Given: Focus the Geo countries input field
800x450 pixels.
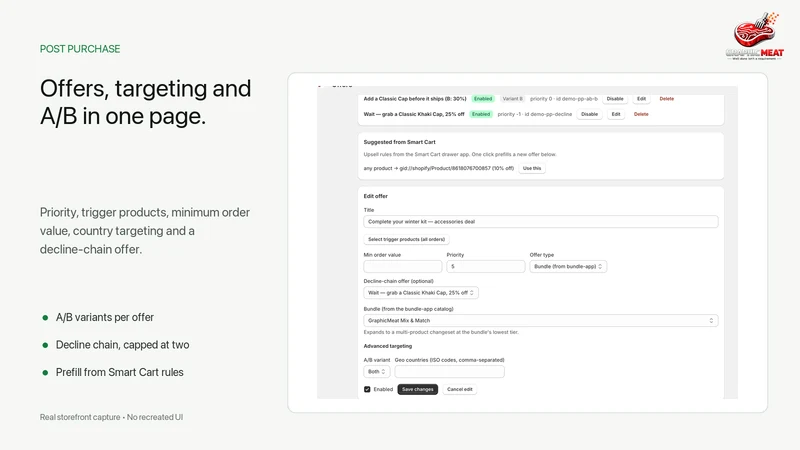Looking at the screenshot, I should click(x=449, y=371).
